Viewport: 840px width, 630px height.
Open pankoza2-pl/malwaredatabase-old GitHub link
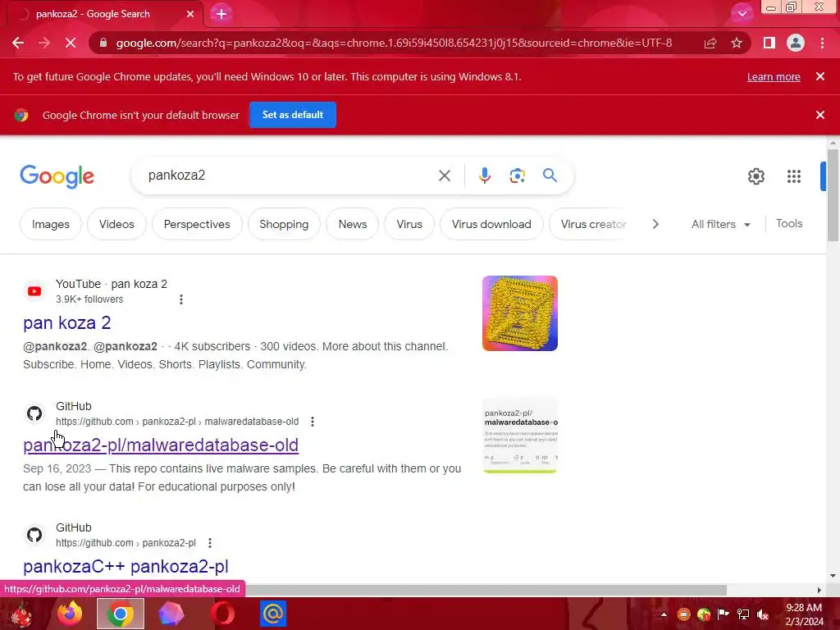coord(161,445)
